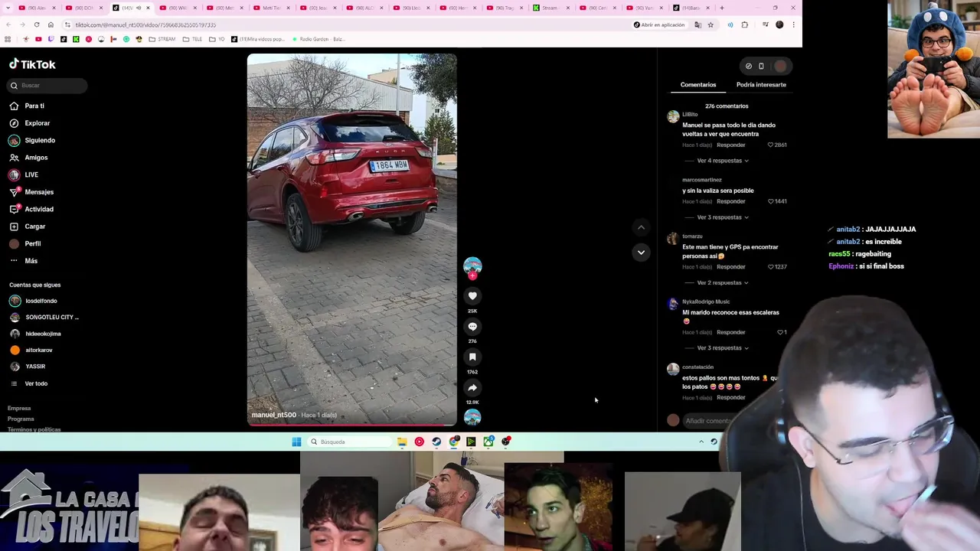The image size is (980, 551).
Task: Click LilBito's commenter avatar
Action: (x=673, y=117)
